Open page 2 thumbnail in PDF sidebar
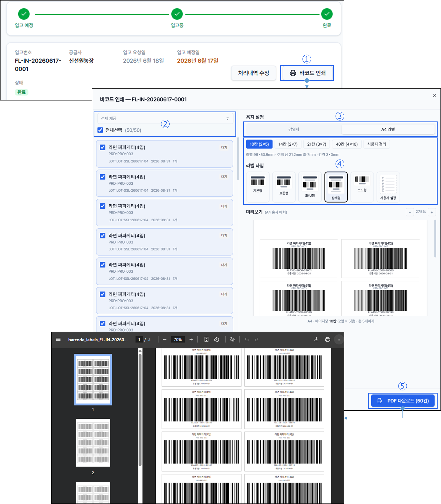Viewport: 441px width, 504px height. pos(93,443)
